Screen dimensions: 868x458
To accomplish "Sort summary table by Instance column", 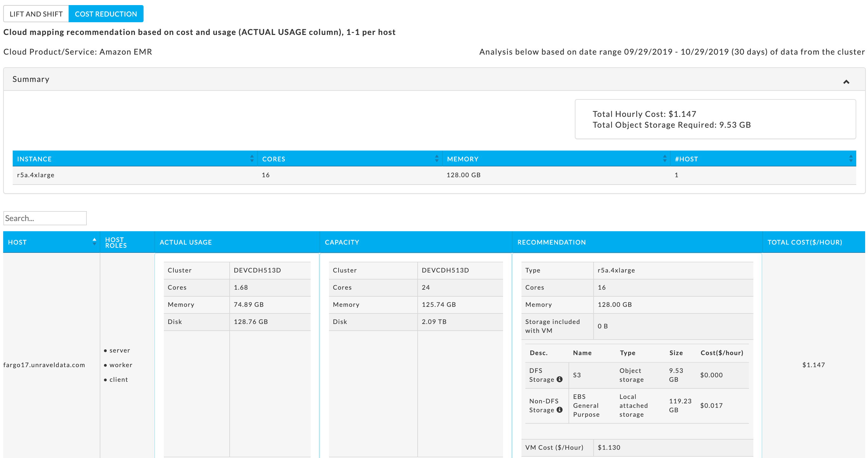I will click(252, 159).
